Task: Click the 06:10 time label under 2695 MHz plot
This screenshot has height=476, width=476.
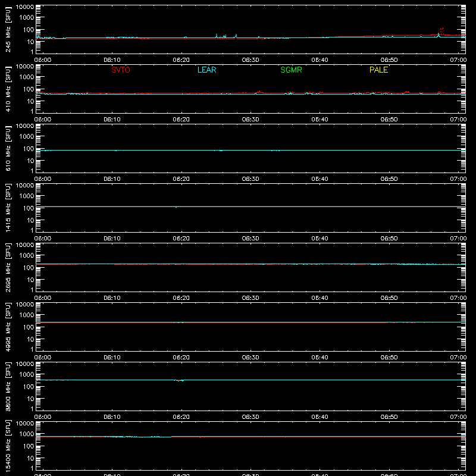Action: [x=112, y=298]
